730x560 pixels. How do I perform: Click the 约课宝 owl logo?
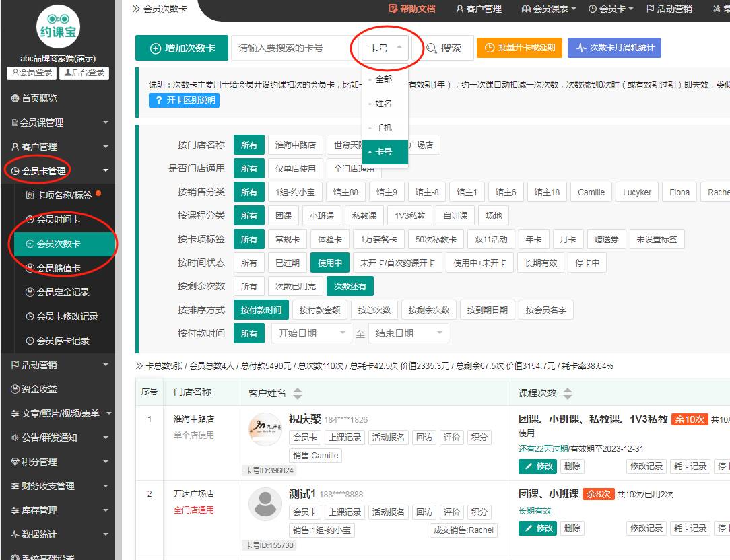pos(58,26)
